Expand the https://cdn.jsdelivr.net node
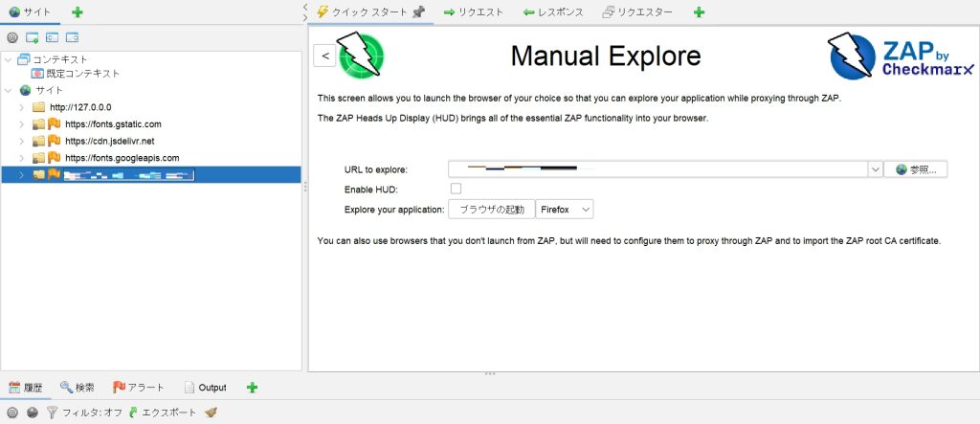This screenshot has height=424, width=980. [21, 141]
